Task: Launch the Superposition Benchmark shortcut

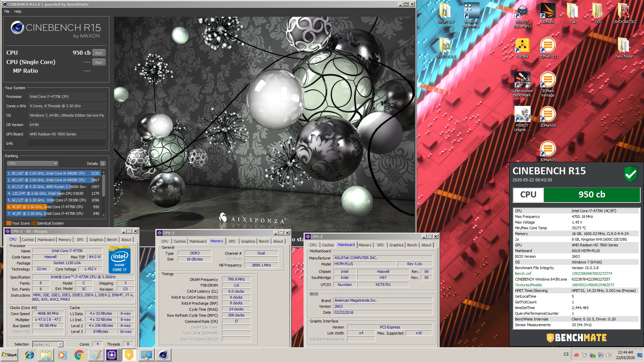Action: tap(522, 84)
